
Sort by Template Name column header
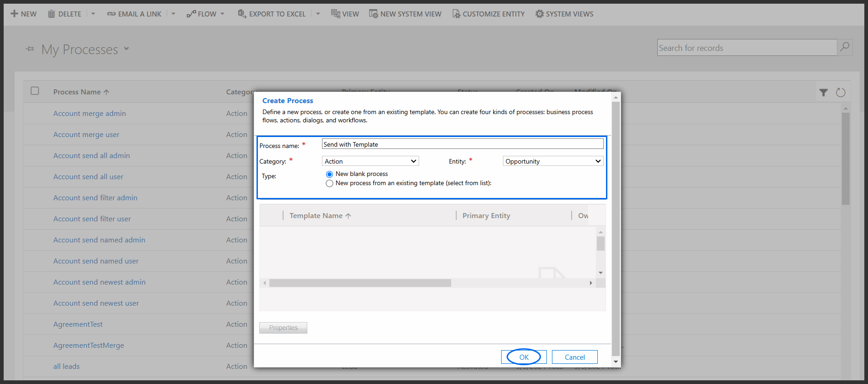pos(320,216)
